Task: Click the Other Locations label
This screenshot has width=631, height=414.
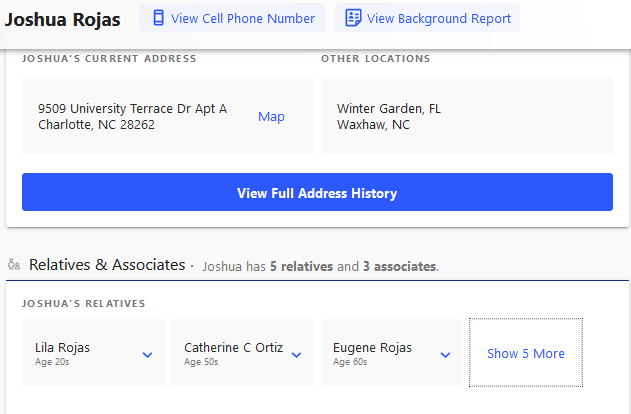Action: click(375, 59)
